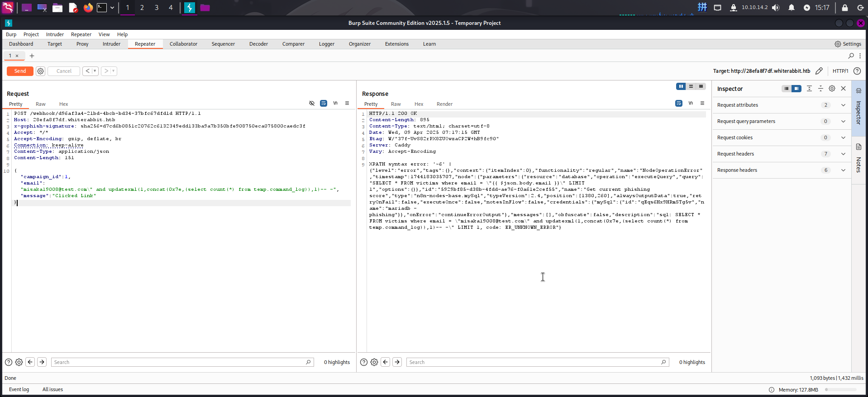Open the Event log
The height and width of the screenshot is (397, 868).
point(19,389)
